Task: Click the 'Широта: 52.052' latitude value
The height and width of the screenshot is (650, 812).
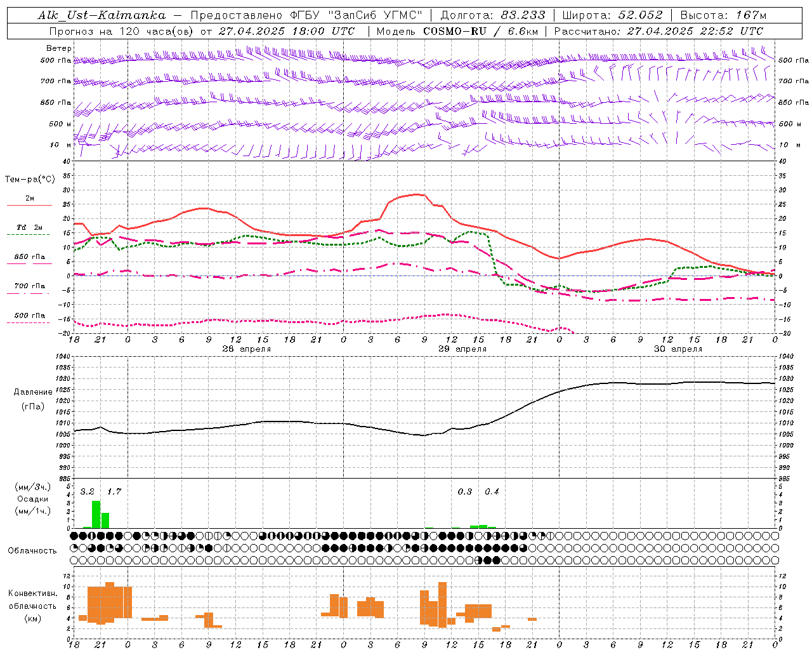Action: [612, 15]
